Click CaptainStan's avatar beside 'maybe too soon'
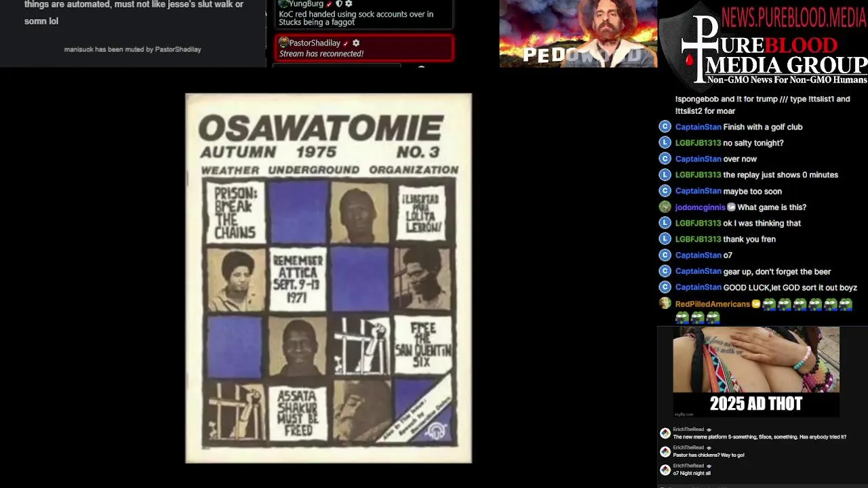This screenshot has height=488, width=868. [665, 191]
